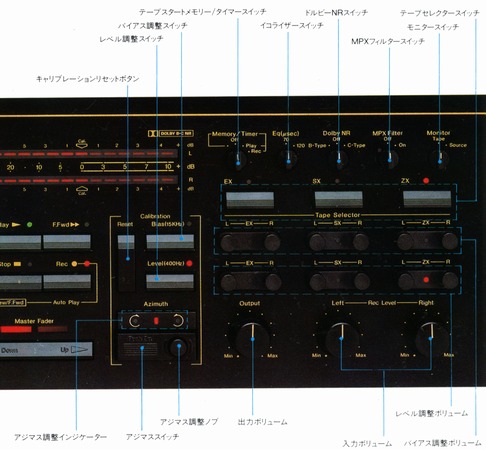Click the "Tape Selector" label
Viewport: 486px width, 450px height.
(338, 215)
